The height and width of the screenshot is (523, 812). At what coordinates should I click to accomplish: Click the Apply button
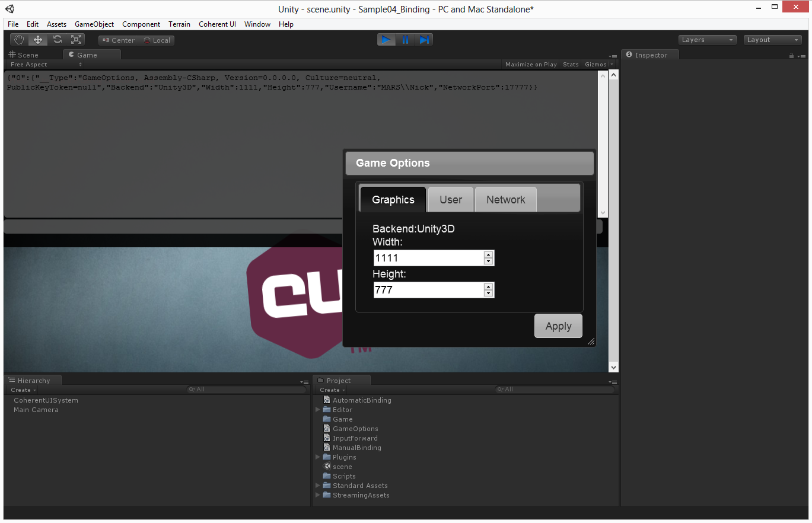[558, 326]
